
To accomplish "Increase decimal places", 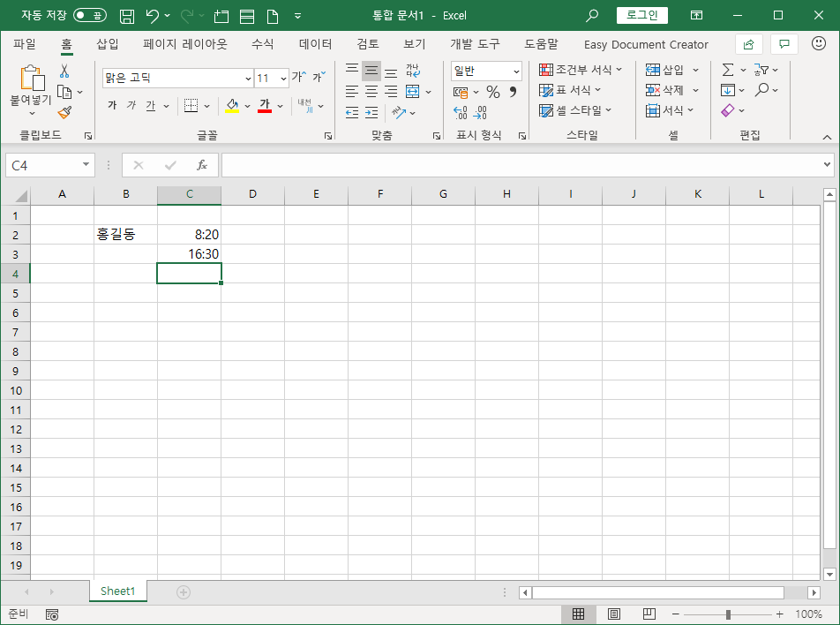I will (461, 113).
